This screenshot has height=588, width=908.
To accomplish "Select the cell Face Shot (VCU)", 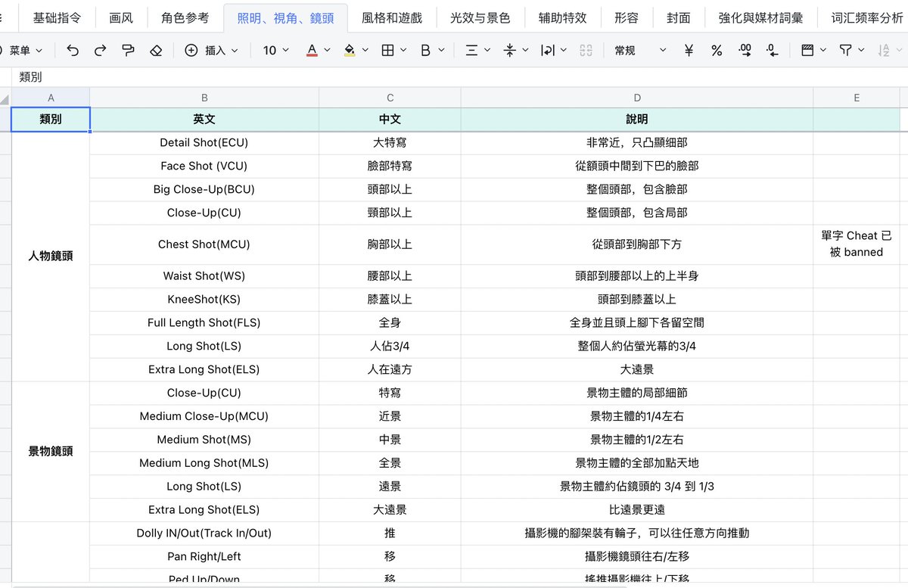I will tap(204, 166).
